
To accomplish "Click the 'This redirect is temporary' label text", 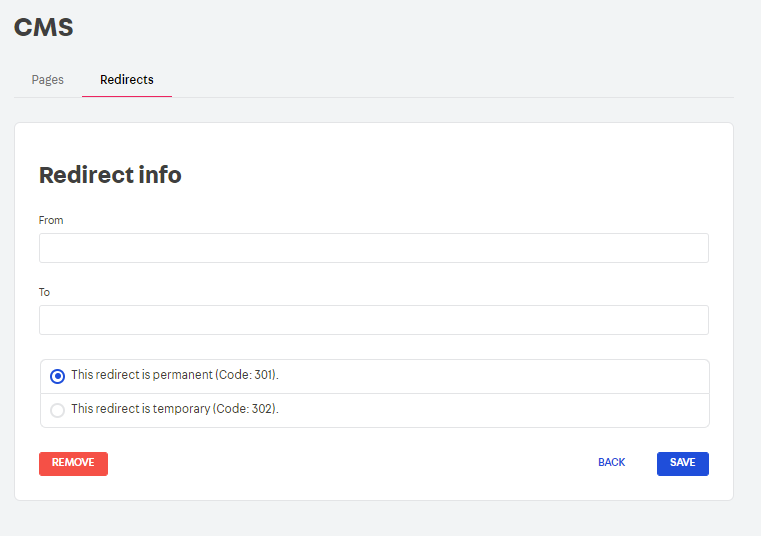I will [141, 409].
